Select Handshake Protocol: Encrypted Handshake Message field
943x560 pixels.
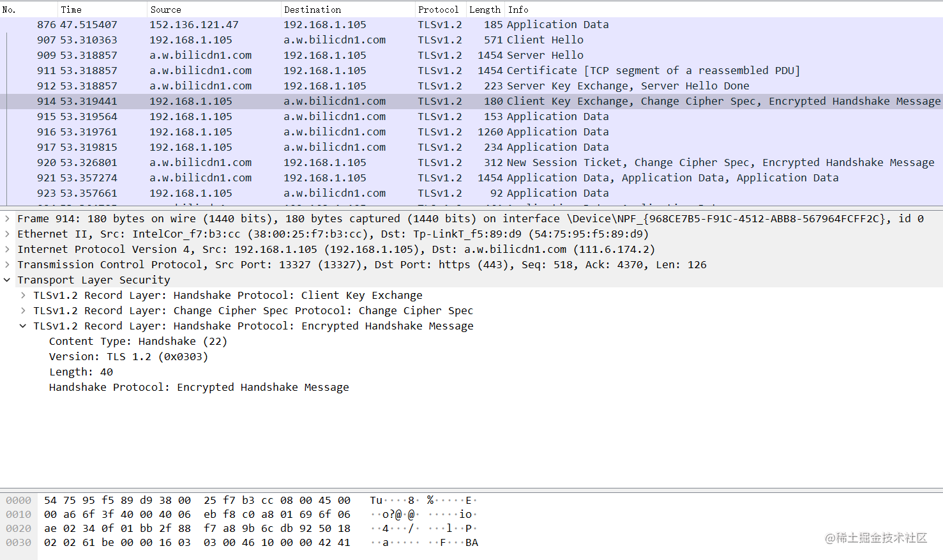pos(199,387)
